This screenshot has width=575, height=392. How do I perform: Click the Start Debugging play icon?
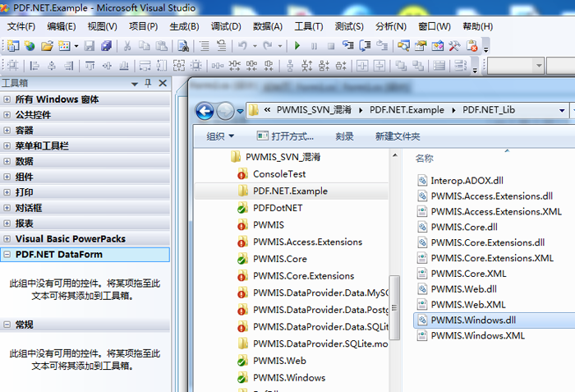[297, 46]
